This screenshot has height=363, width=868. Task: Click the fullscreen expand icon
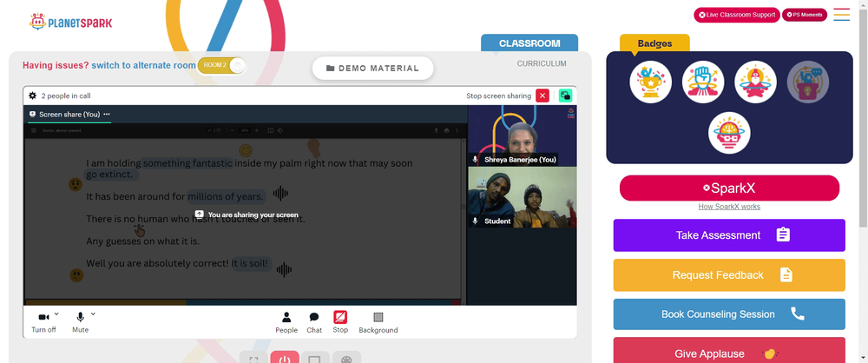point(253,358)
